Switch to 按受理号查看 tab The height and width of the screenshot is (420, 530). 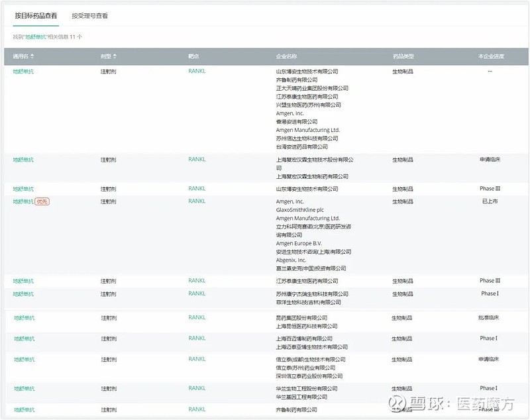click(89, 15)
